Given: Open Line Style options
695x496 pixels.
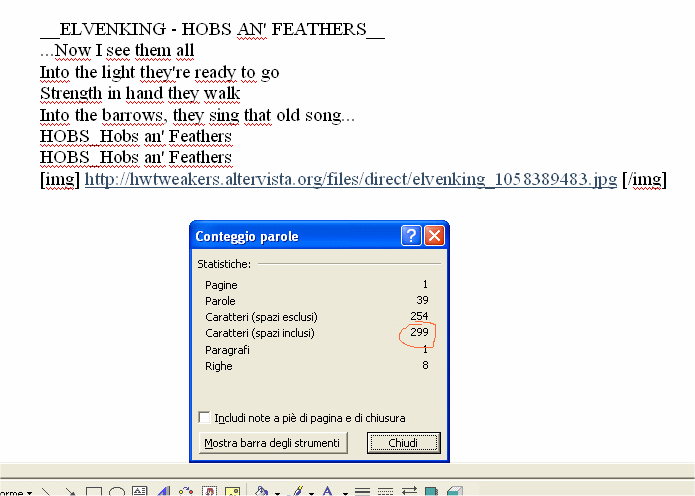Looking at the screenshot, I should [363, 491].
